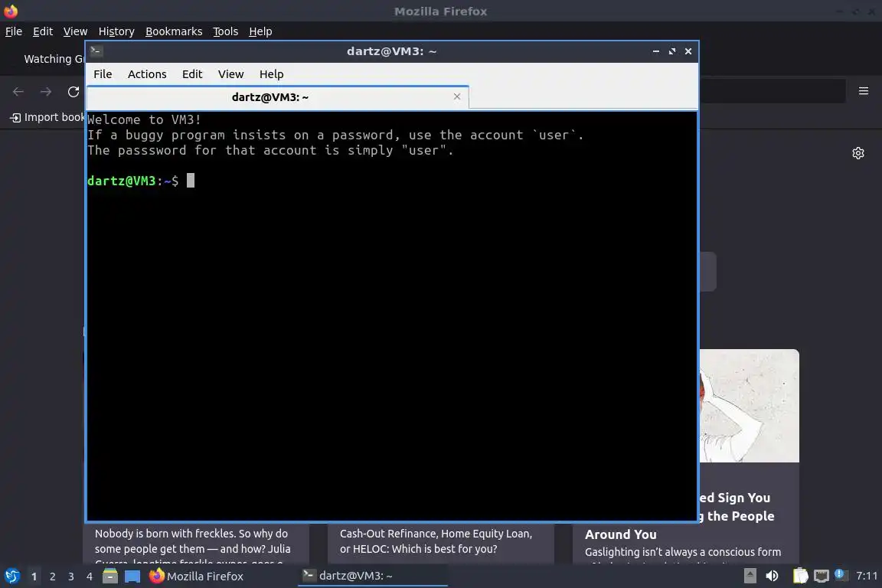
Task: Open Firefox History menu
Action: point(116,31)
